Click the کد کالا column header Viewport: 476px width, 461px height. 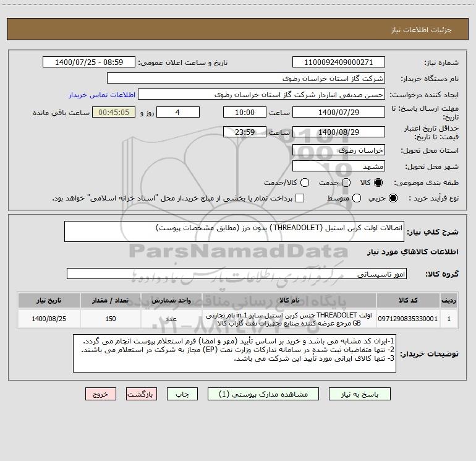tap(408, 300)
